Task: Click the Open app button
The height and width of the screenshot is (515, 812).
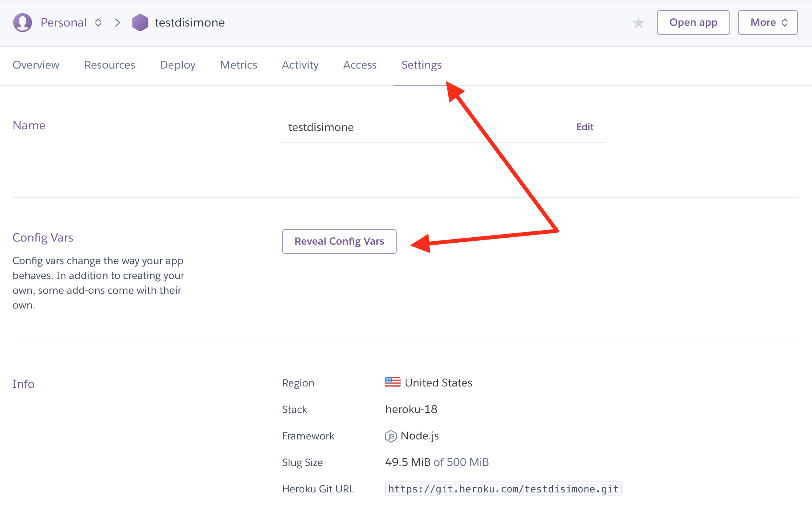Action: click(693, 23)
